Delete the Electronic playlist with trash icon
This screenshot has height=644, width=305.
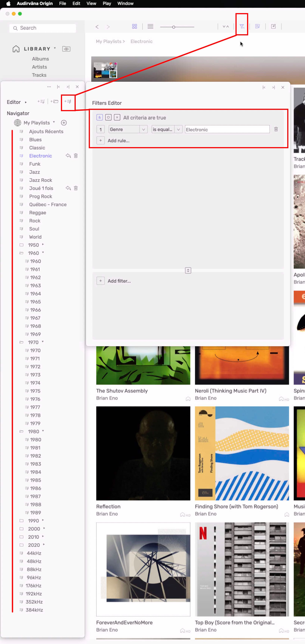tap(76, 156)
